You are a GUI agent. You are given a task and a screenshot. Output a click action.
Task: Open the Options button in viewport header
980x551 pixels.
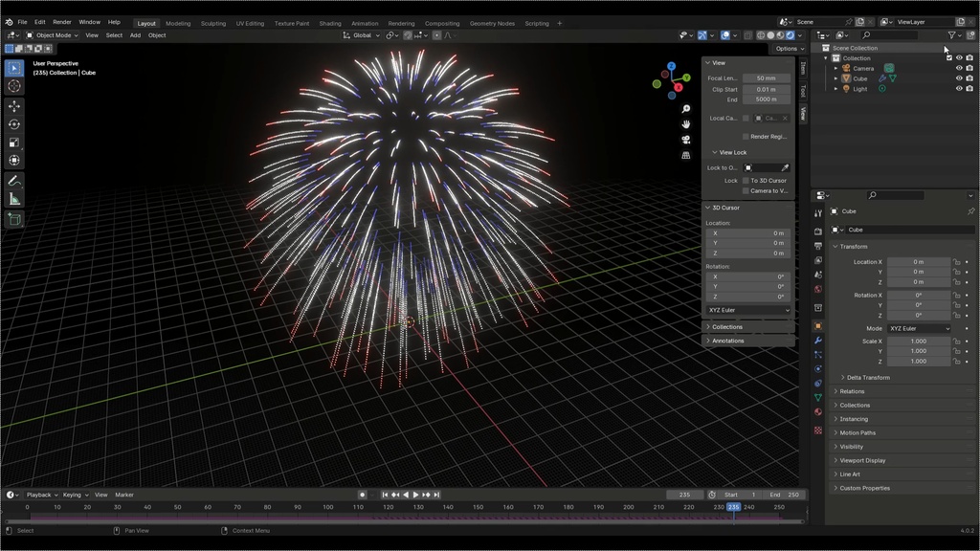pyautogui.click(x=790, y=49)
